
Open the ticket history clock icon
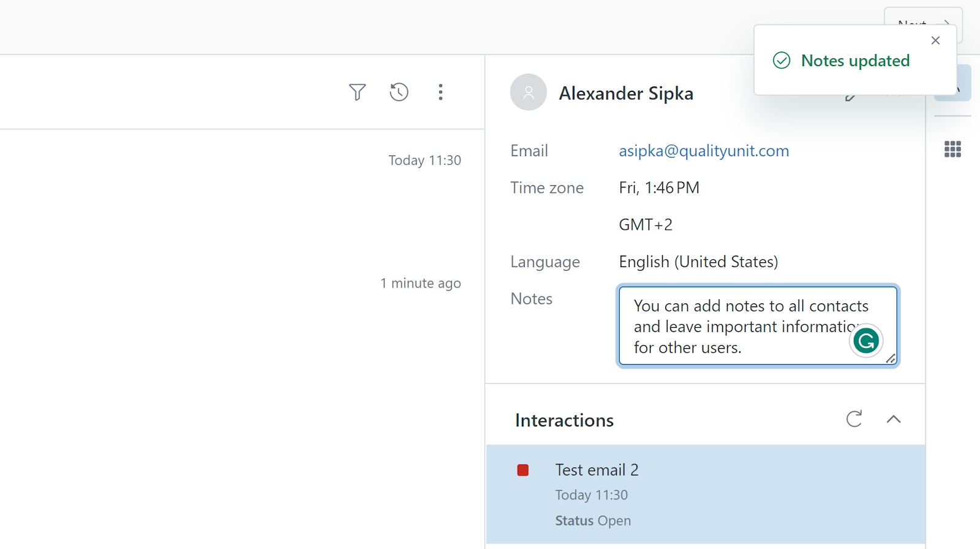(399, 92)
